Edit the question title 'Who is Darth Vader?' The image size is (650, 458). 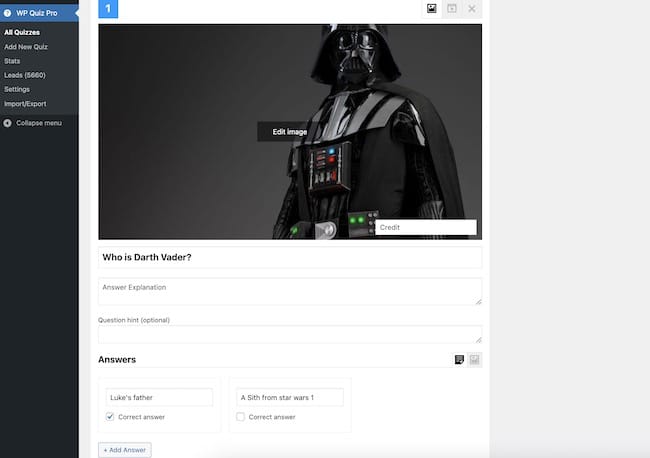pyautogui.click(x=290, y=257)
